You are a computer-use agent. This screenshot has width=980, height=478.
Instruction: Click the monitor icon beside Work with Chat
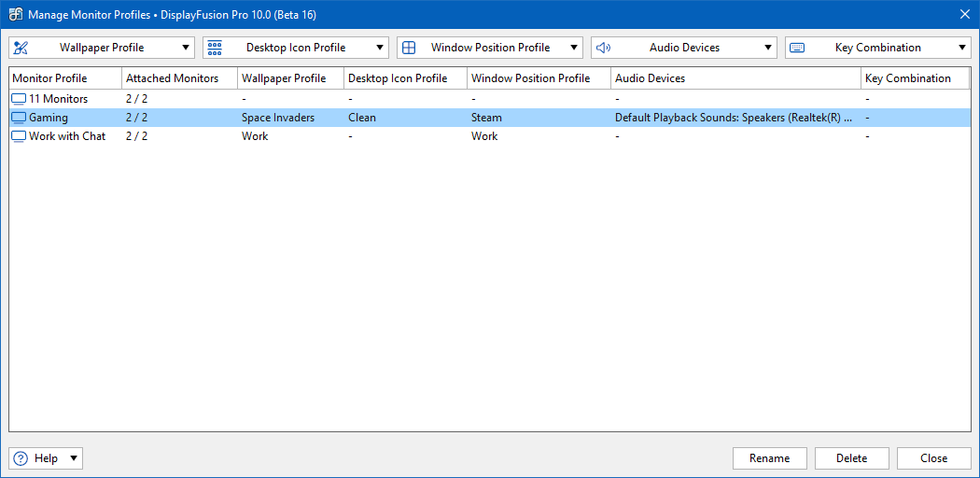(20, 136)
